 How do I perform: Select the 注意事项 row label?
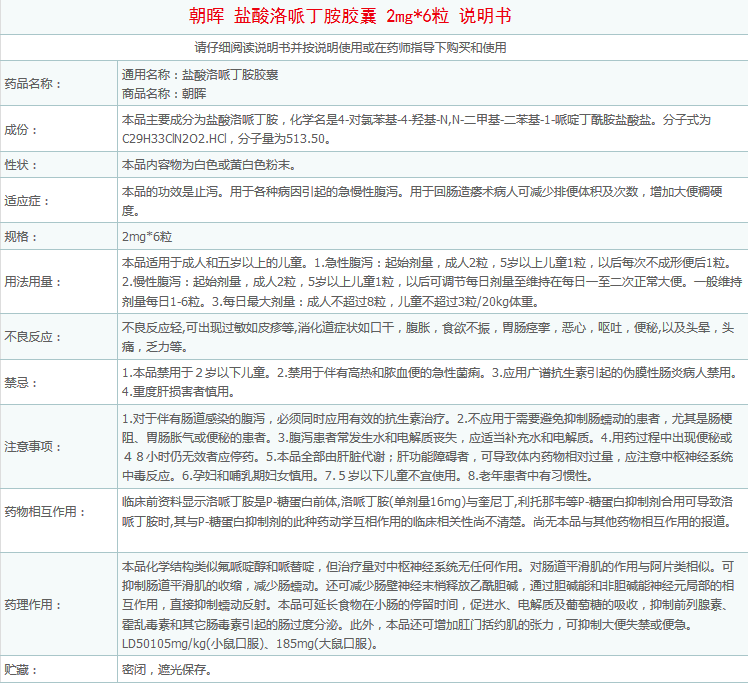coord(33,447)
